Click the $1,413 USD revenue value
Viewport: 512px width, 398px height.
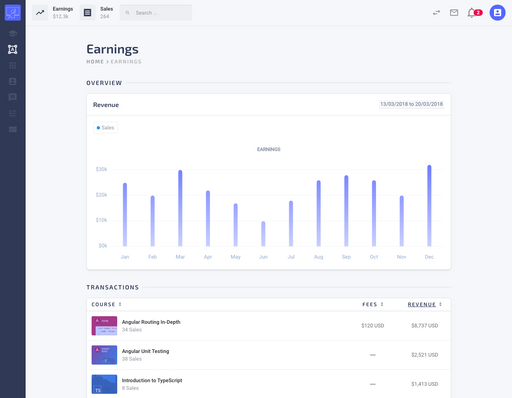click(x=425, y=384)
